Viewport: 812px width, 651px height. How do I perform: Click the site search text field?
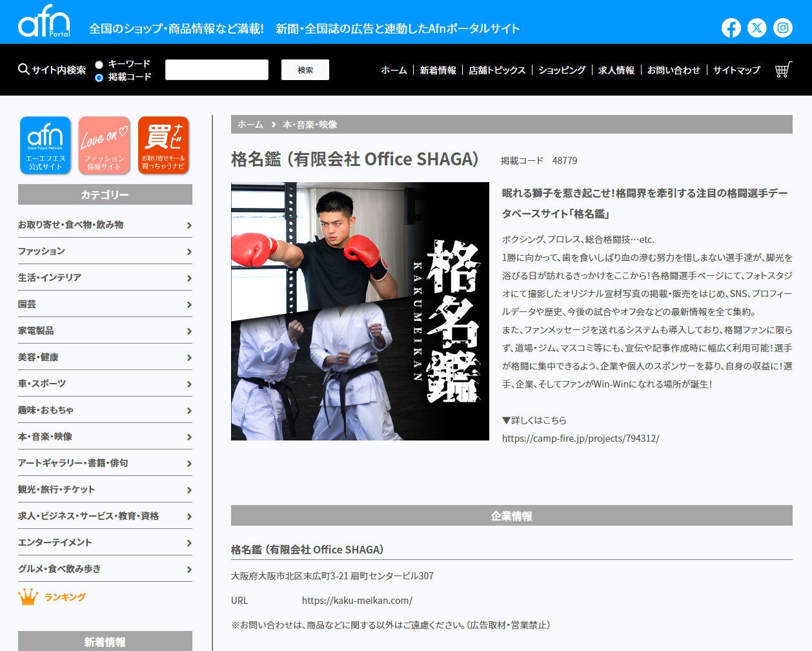pyautogui.click(x=216, y=70)
